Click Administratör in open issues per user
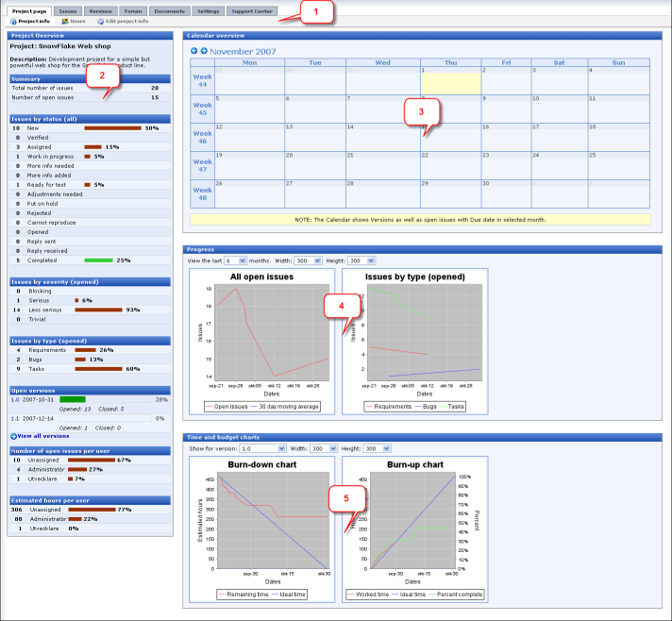672x621 pixels. [90, 469]
